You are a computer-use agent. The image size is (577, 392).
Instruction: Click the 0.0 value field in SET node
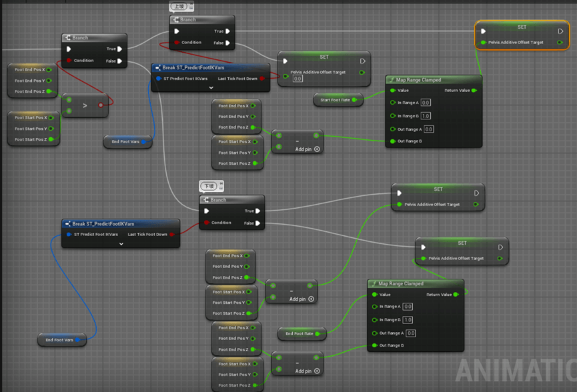(x=298, y=79)
